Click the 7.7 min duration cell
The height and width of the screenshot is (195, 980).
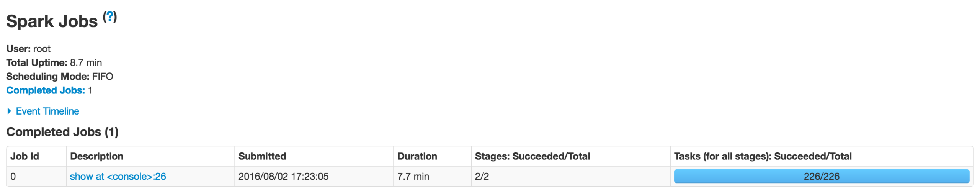[x=413, y=176]
